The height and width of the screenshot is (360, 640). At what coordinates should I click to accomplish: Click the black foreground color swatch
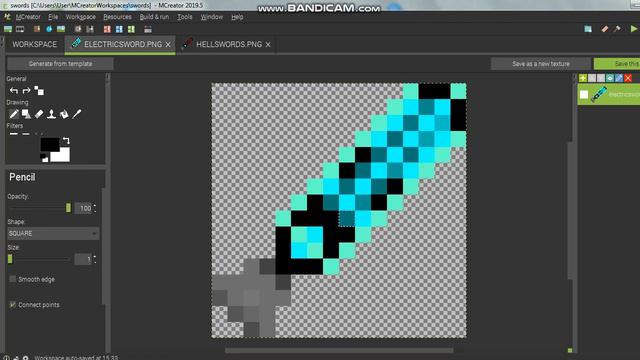click(50, 144)
